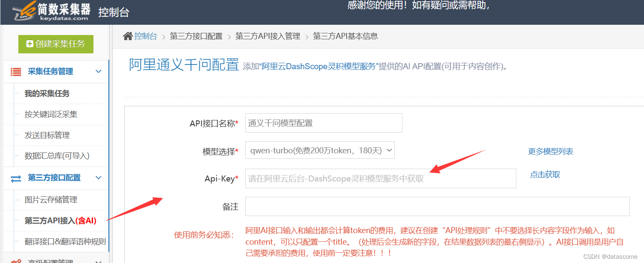Click the 使用前务必知悉 label
This screenshot has height=263, width=644.
point(204,235)
